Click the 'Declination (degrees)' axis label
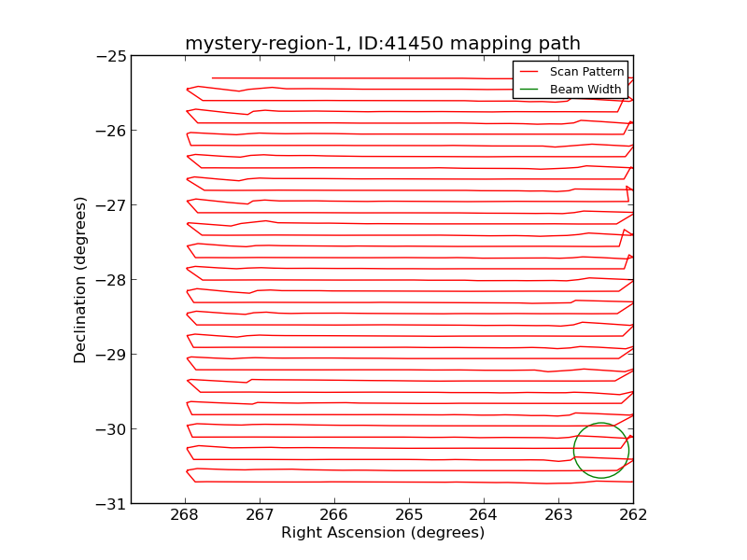Viewport: 747px width, 560px height. tap(79, 280)
